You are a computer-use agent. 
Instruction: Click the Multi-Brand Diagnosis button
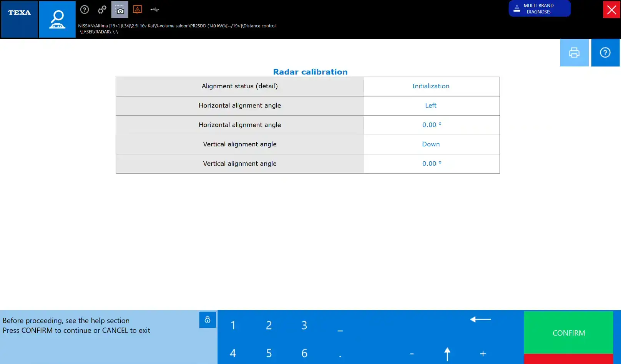pyautogui.click(x=540, y=8)
